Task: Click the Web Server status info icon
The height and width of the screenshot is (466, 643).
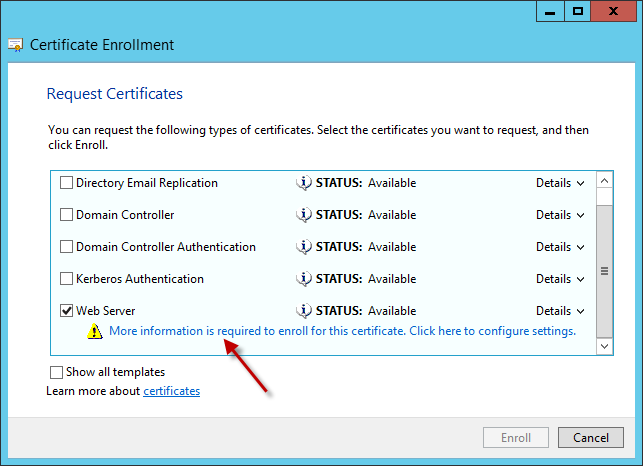Action: coord(304,311)
